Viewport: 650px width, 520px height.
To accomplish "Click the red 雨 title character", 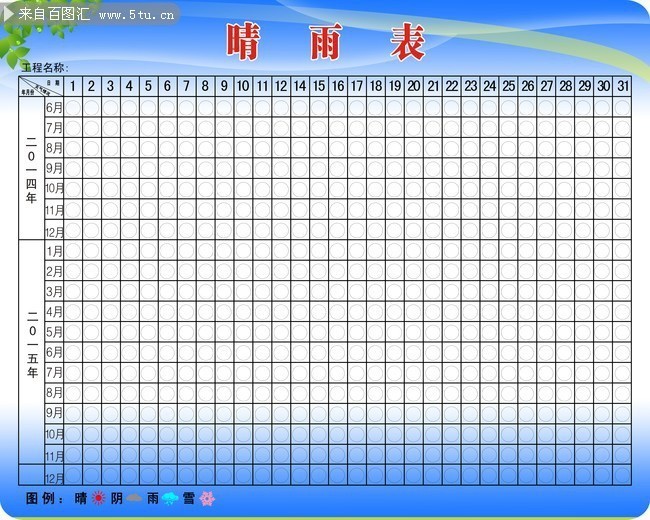I will tap(326, 42).
